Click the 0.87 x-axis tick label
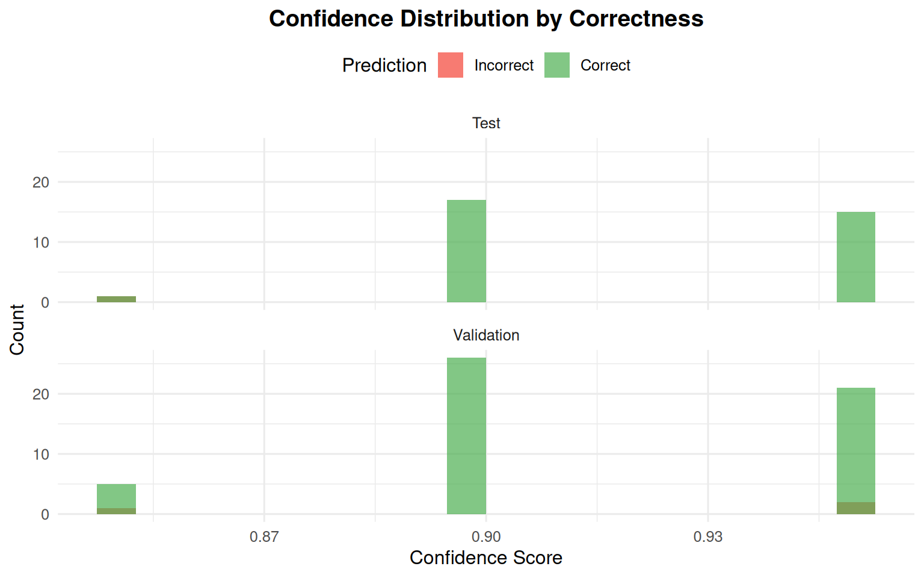Image resolution: width=924 pixels, height=578 pixels. click(264, 536)
